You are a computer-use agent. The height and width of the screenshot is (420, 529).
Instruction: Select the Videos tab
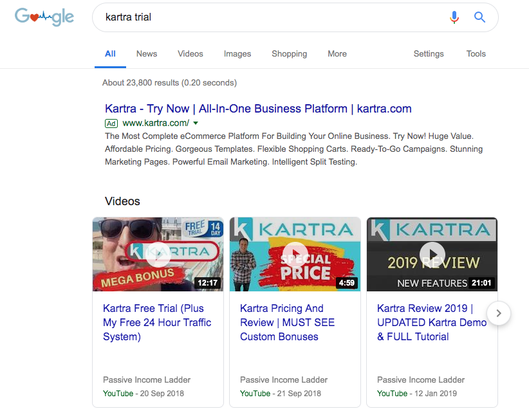coord(190,54)
